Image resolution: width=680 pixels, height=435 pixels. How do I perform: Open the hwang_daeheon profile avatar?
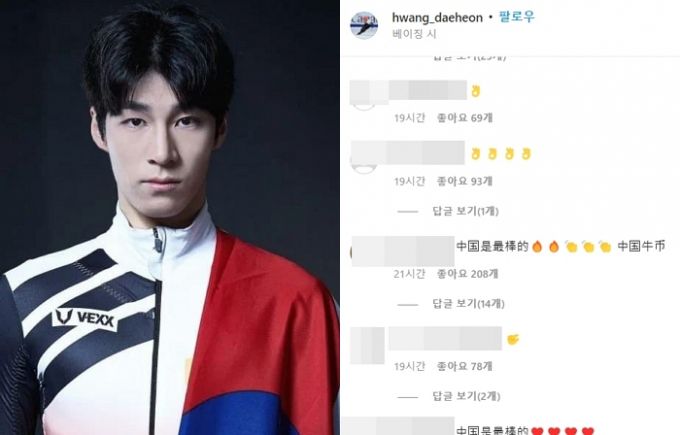coord(364,25)
